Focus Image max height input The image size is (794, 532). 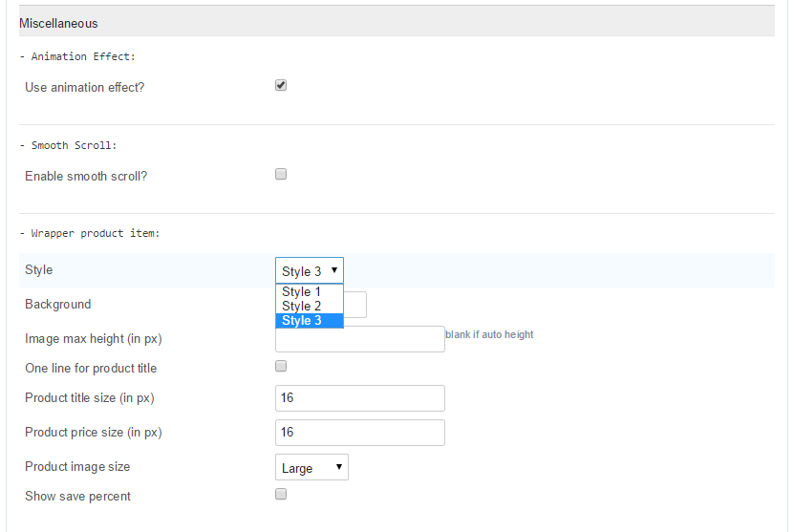point(360,340)
